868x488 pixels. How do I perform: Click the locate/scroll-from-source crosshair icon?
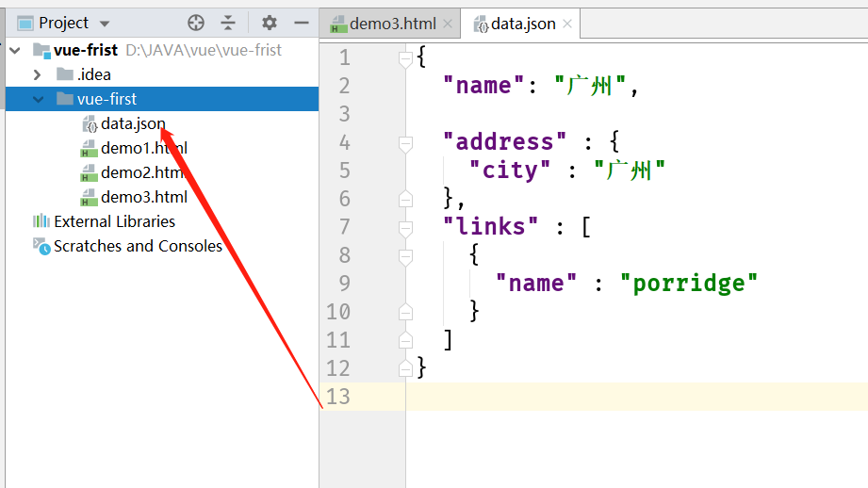(x=196, y=23)
